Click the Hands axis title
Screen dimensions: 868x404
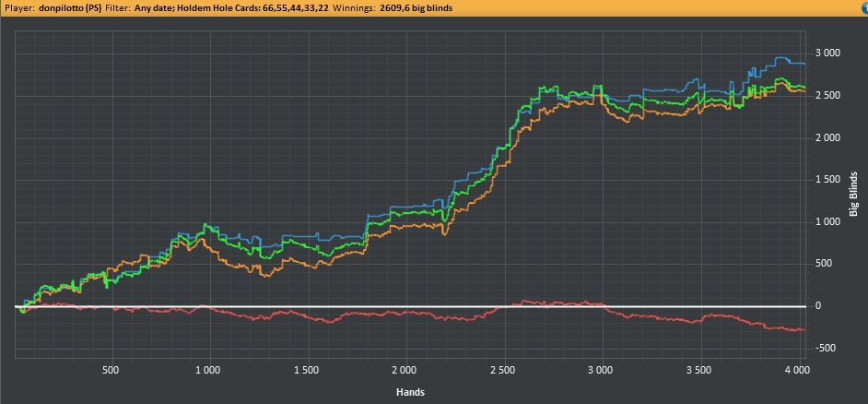click(x=410, y=392)
